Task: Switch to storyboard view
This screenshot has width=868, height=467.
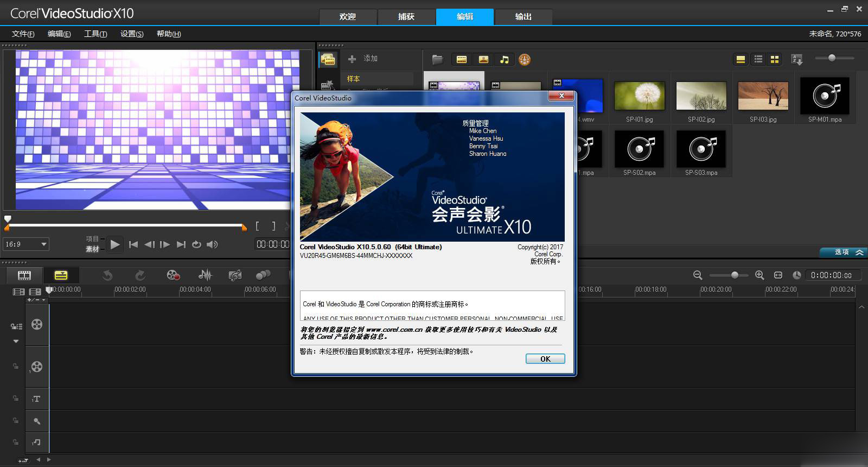Action: click(x=24, y=275)
